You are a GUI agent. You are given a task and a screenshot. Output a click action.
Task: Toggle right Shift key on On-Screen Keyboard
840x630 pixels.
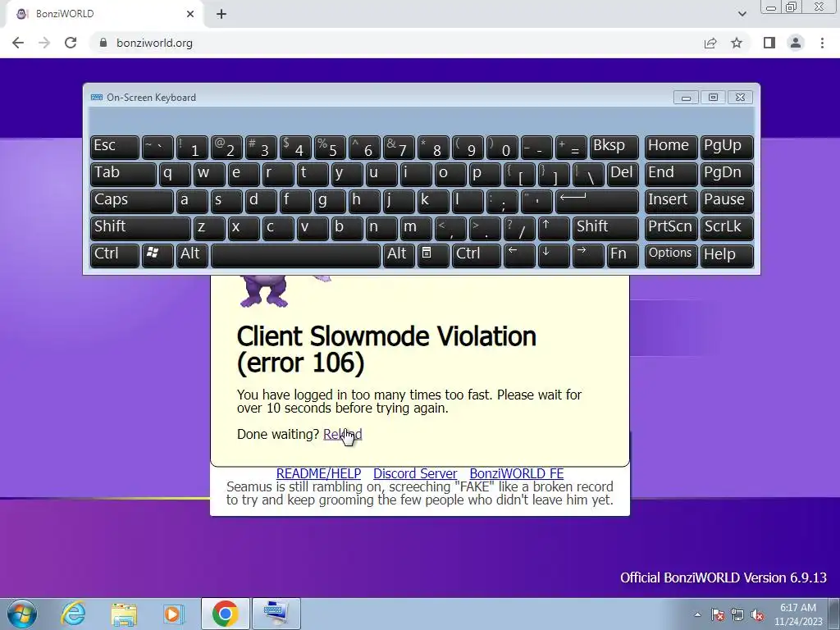pyautogui.click(x=606, y=227)
